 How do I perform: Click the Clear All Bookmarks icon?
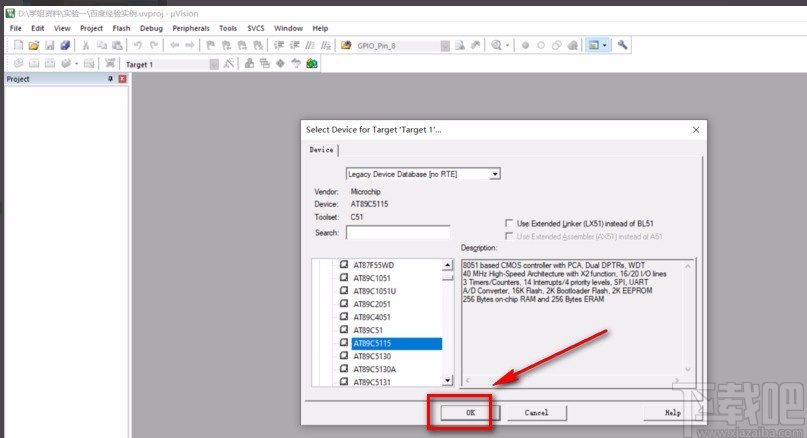point(258,45)
